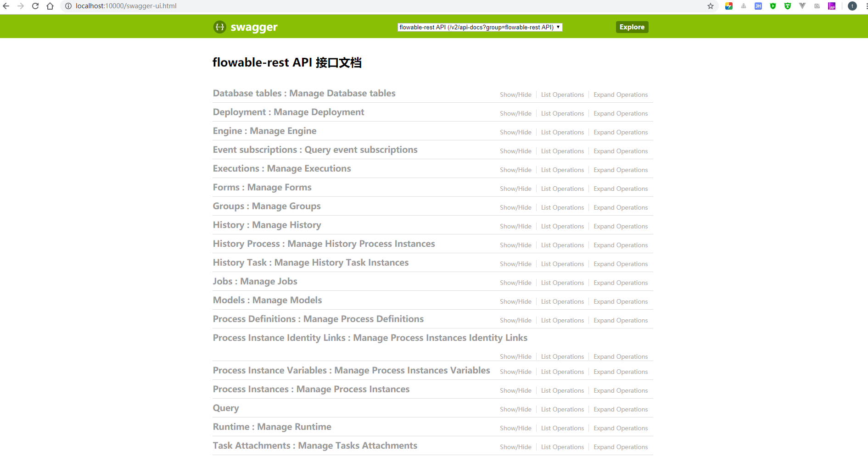Open the grey Vue devtools extension icon
Screen dimensions: 868x456
pyautogui.click(x=802, y=6)
